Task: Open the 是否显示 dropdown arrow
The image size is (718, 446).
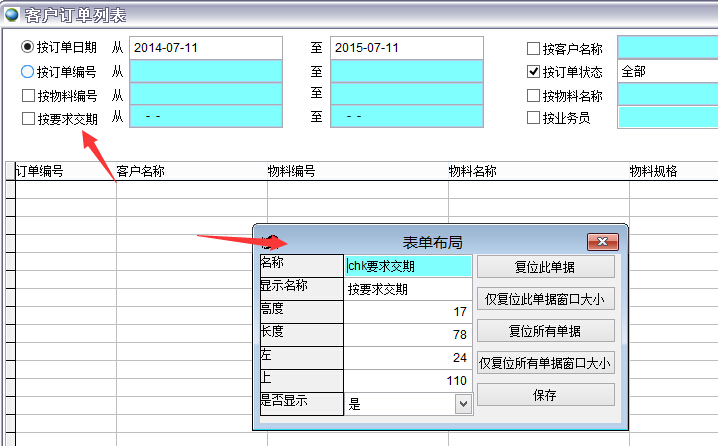Action: pos(462,403)
